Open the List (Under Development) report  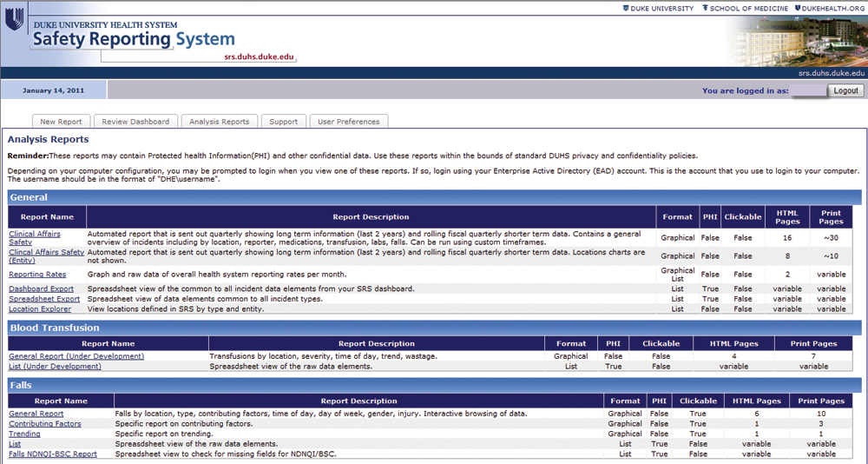click(x=55, y=366)
